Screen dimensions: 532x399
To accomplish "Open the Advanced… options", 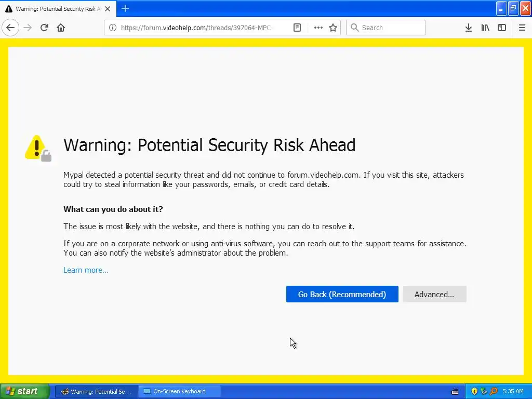I will tap(434, 294).
